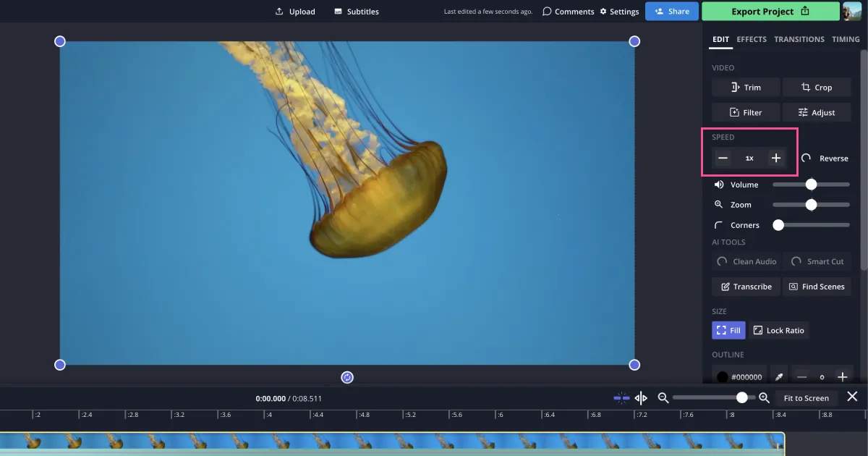Open the Adjust panel
Image resolution: width=868 pixels, height=456 pixels.
[x=817, y=112]
